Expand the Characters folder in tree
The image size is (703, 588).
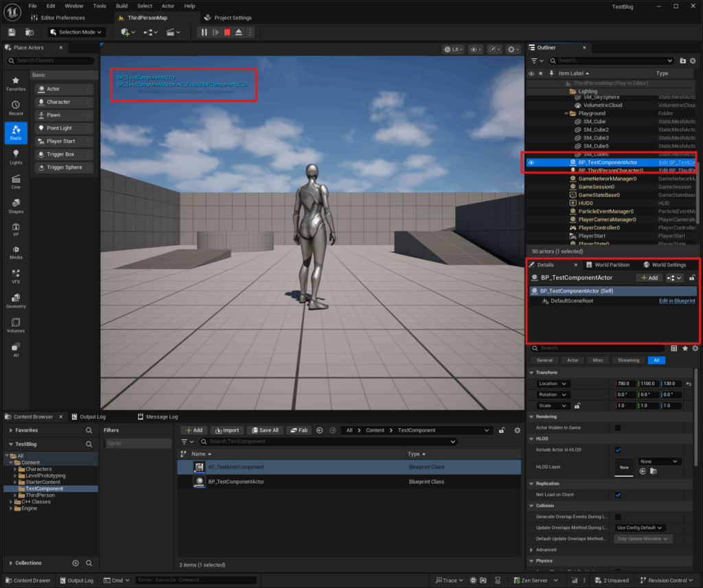point(15,469)
